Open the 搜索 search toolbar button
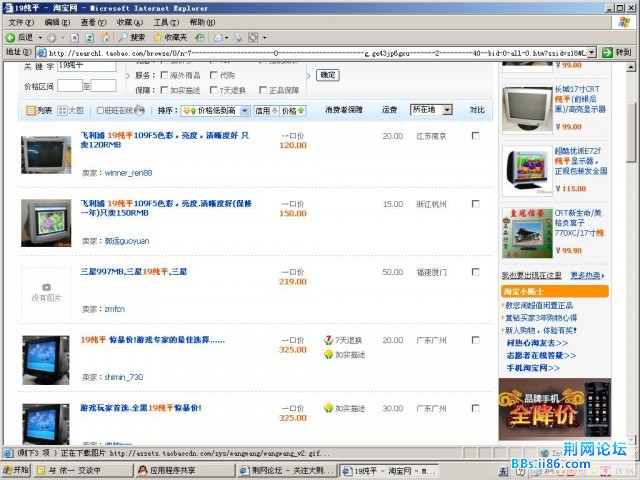640x480 pixels. click(131, 38)
